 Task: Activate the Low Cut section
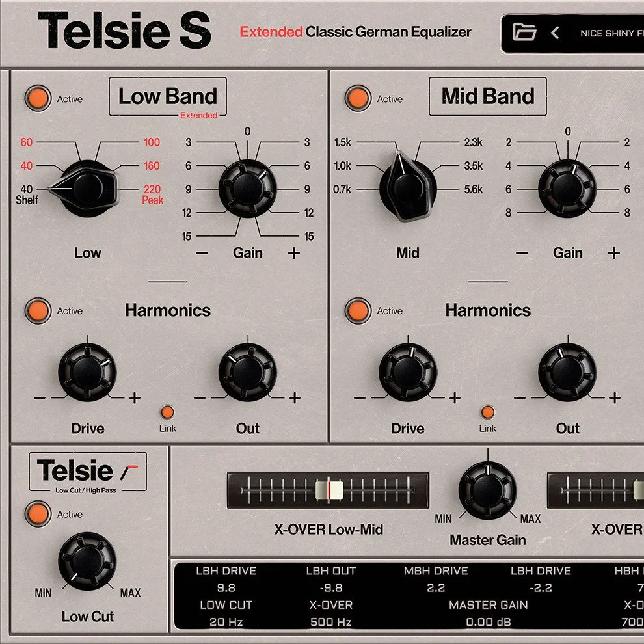click(x=38, y=514)
